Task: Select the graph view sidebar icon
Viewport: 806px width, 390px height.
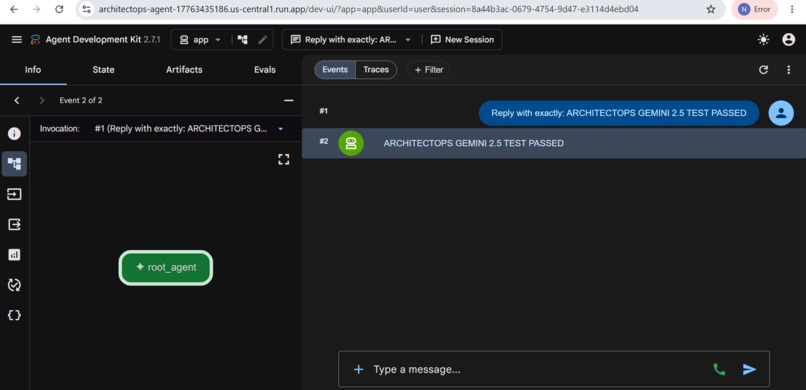Action: 14,164
